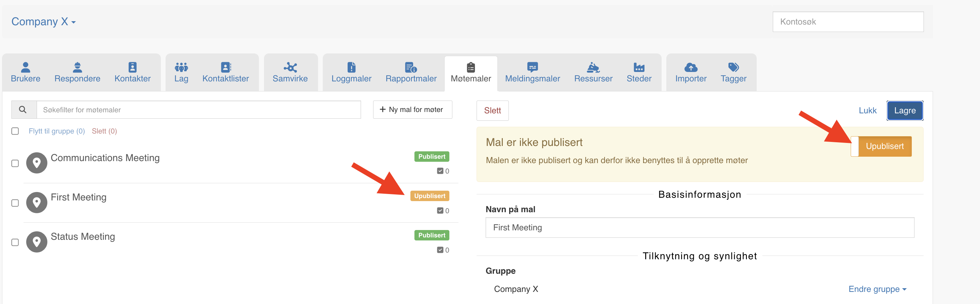Open the Brukere users icon tab
980x304 pixels.
(26, 67)
